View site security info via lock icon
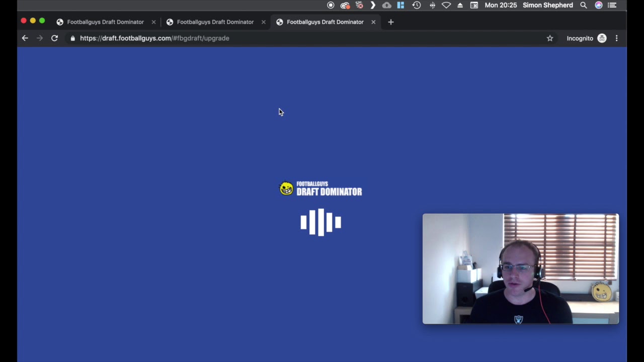 tap(73, 38)
